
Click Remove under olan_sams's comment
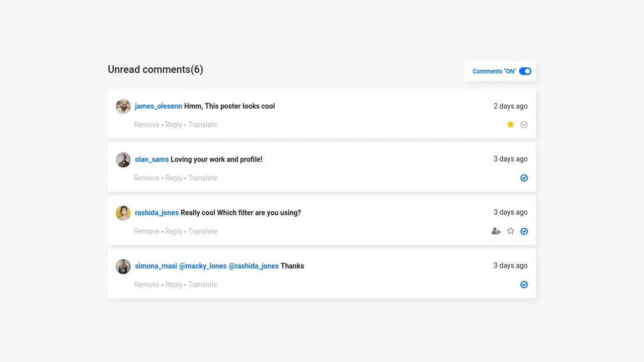(x=146, y=177)
